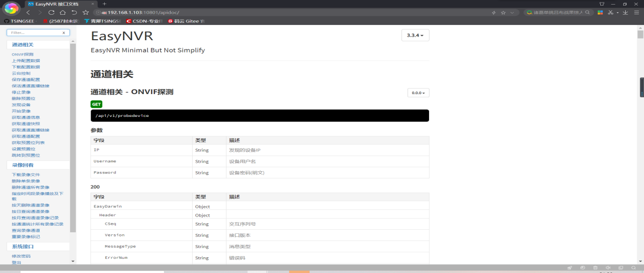644x273 pixels.
Task: Click sidebar scrollbar down arrow
Action: (73, 261)
